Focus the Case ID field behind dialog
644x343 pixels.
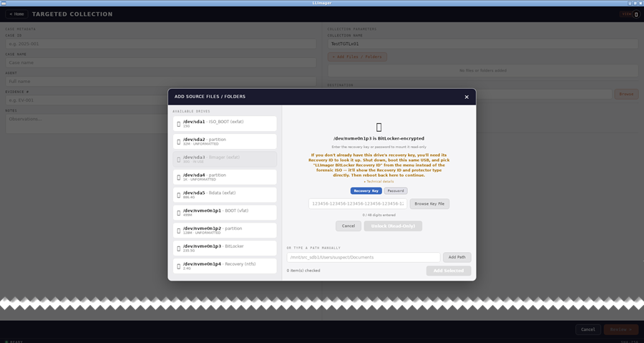tap(160, 44)
